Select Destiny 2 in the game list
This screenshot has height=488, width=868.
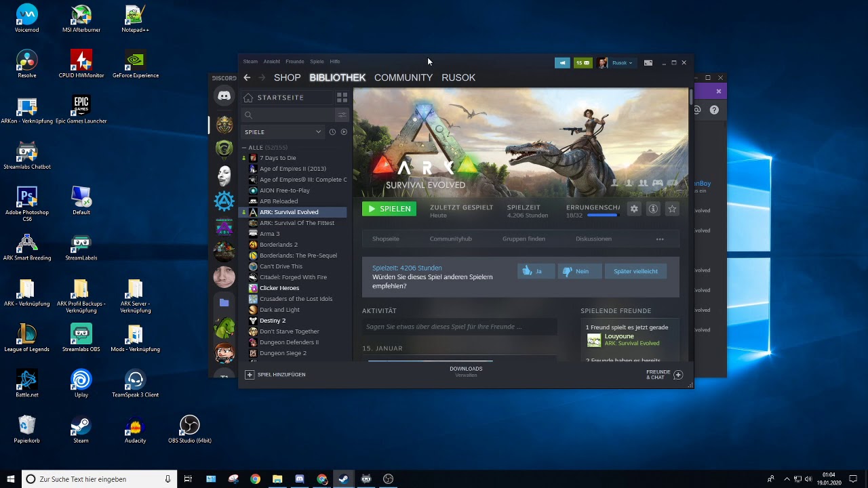point(273,321)
